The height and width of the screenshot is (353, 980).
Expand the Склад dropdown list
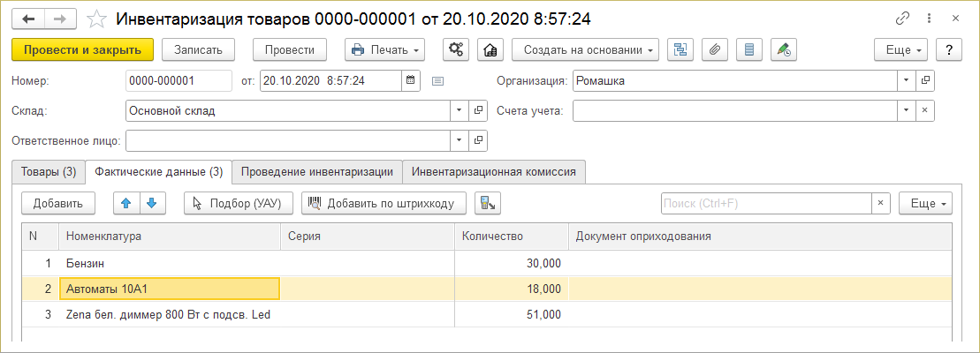460,111
